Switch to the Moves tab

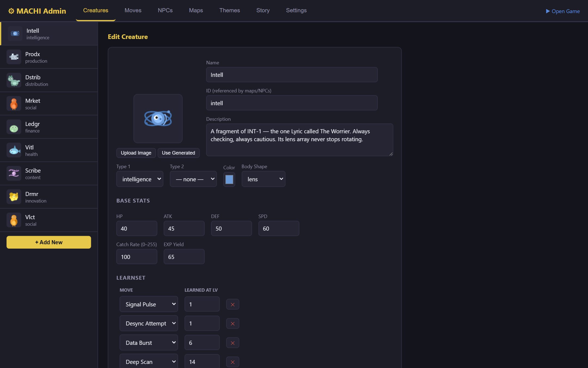(x=133, y=10)
